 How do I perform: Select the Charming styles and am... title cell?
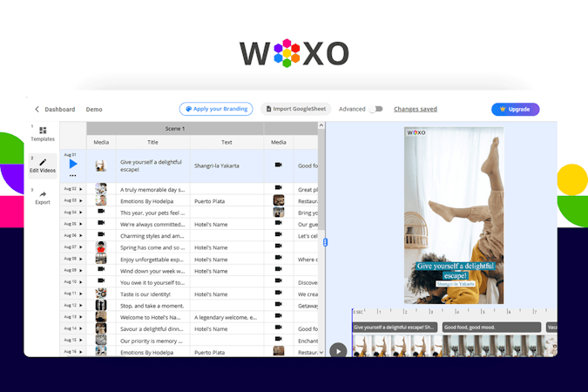(153, 236)
